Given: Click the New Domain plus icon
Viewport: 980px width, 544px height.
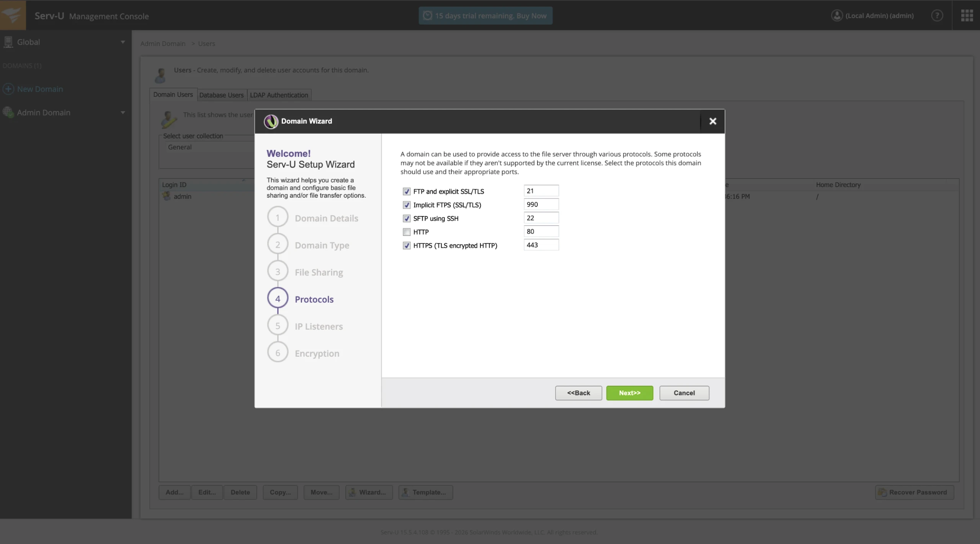Looking at the screenshot, I should click(x=8, y=89).
